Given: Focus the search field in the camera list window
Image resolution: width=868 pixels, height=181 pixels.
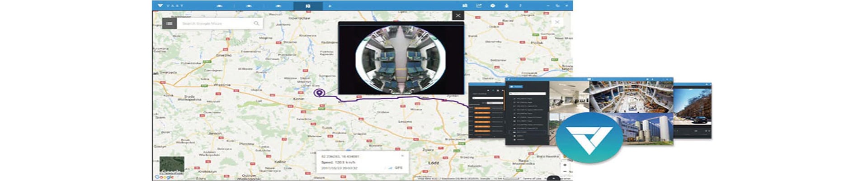Looking at the screenshot, I should (x=527, y=94).
